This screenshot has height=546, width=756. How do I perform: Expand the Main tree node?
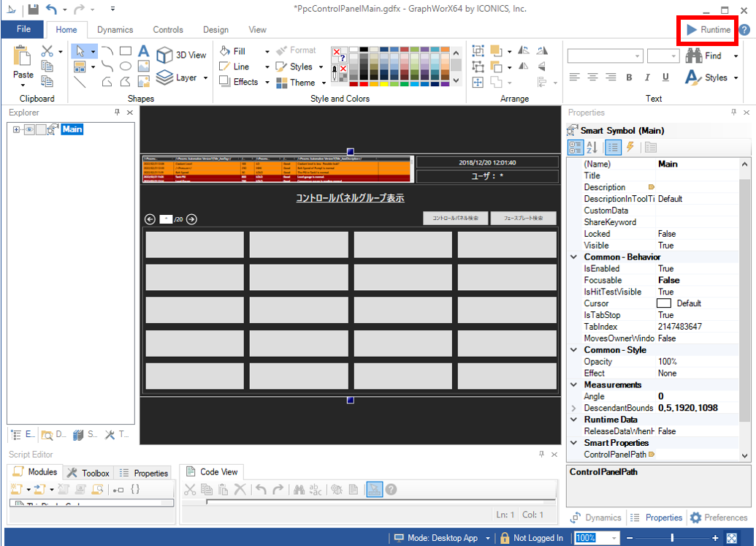click(x=16, y=129)
